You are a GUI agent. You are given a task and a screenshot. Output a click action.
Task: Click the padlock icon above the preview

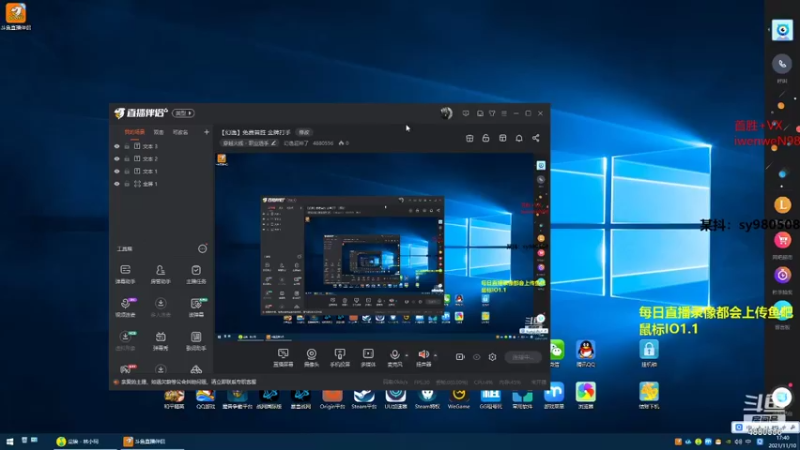[x=486, y=138]
